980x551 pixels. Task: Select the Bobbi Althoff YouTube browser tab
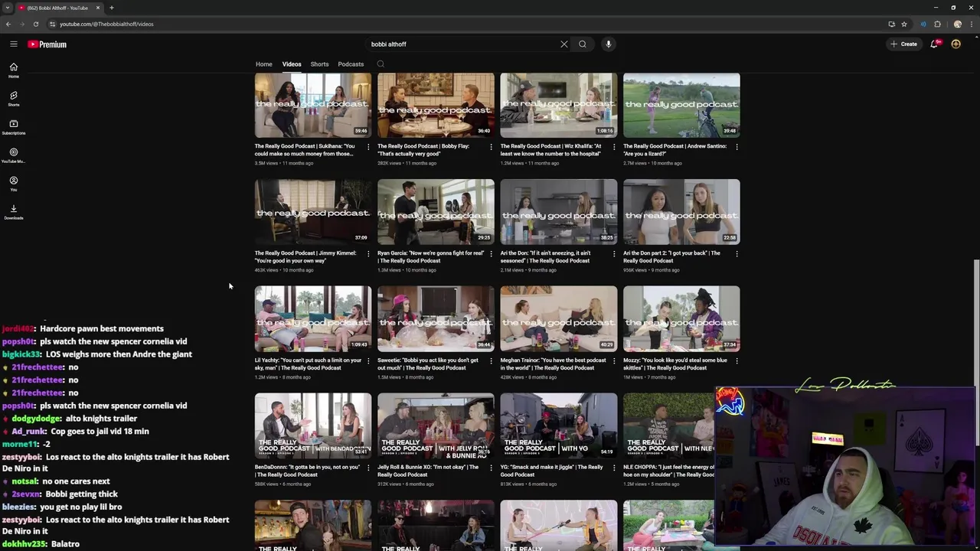pyautogui.click(x=60, y=8)
